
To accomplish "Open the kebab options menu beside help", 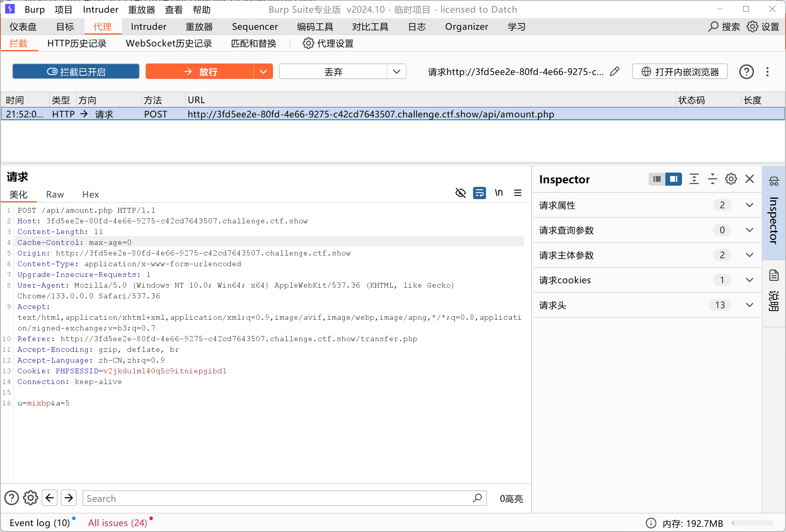I will tap(767, 72).
